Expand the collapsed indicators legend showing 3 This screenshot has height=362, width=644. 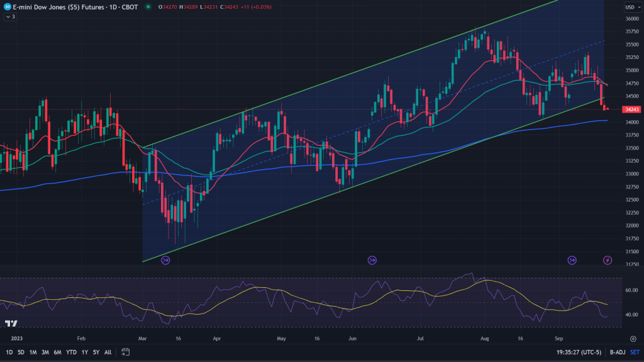click(x=10, y=17)
